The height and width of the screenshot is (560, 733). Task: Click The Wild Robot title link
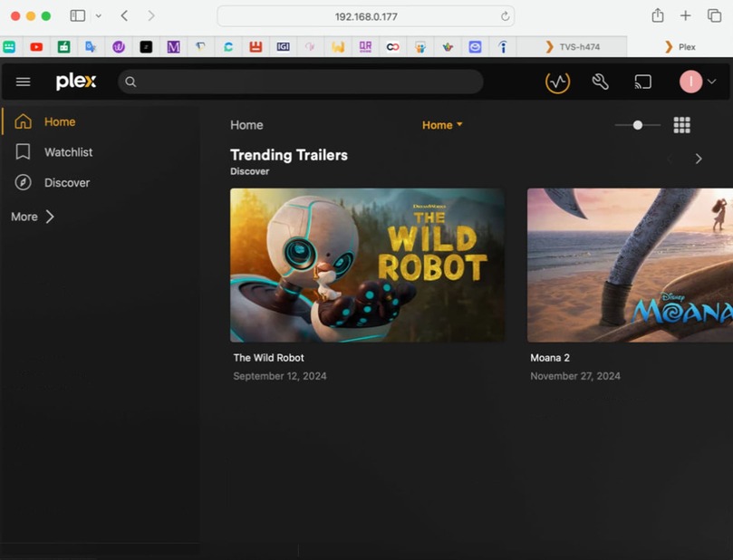[x=269, y=358]
